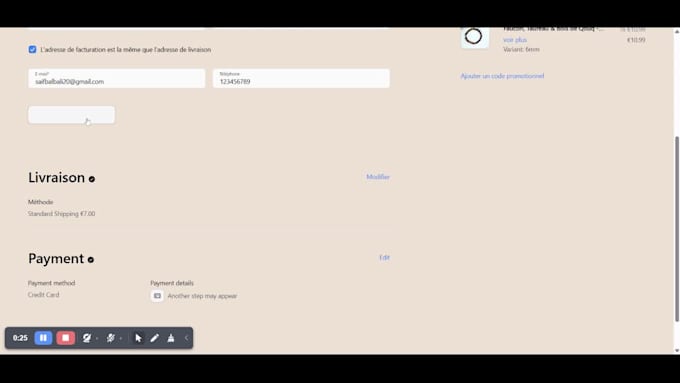Select the cursor pointer tool in recorder bar
Viewport: 680px width, 383px height.
point(138,338)
